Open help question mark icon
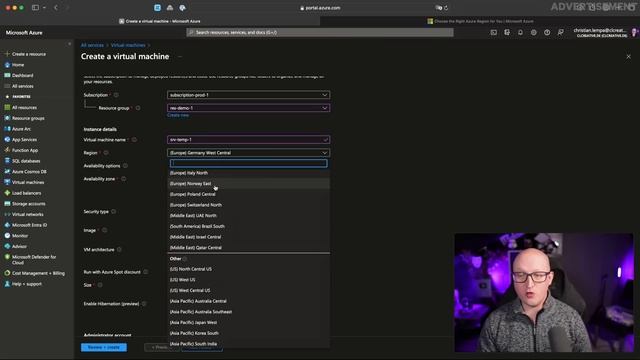 tap(547, 32)
